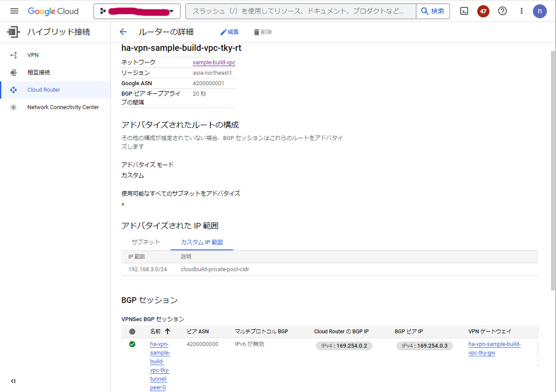Open the three-dot settings menu
This screenshot has height=392, width=556.
(x=522, y=11)
